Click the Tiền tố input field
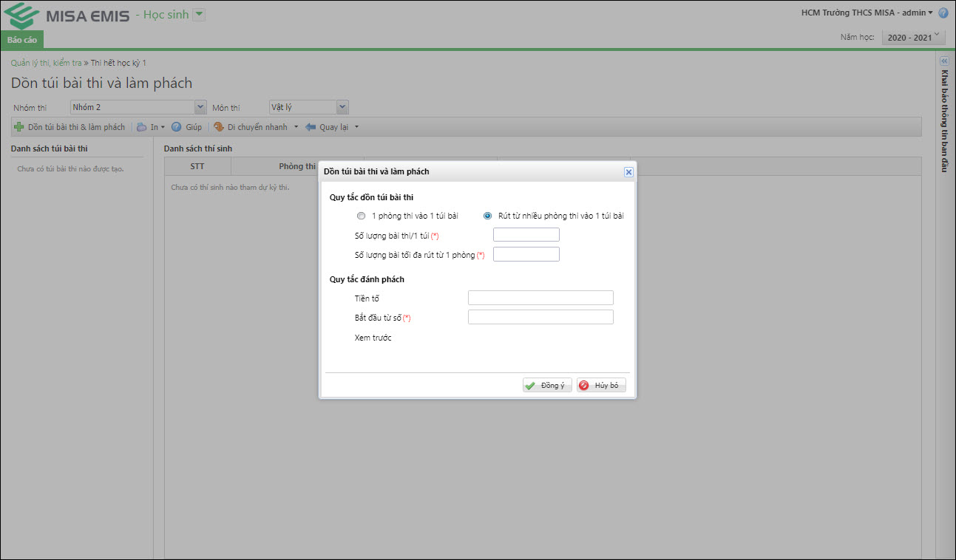Screen dimensions: 956x560 coord(540,298)
